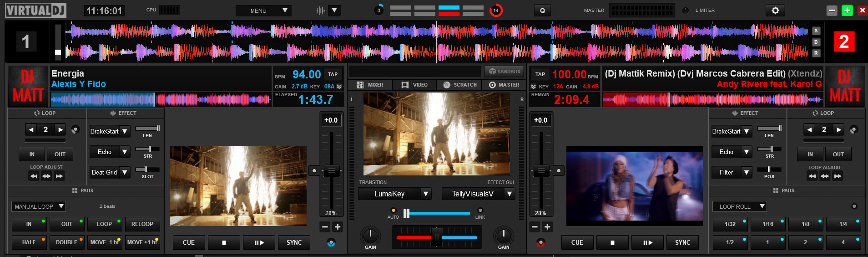Click left deck stop button
The image size is (868, 257).
(x=224, y=243)
